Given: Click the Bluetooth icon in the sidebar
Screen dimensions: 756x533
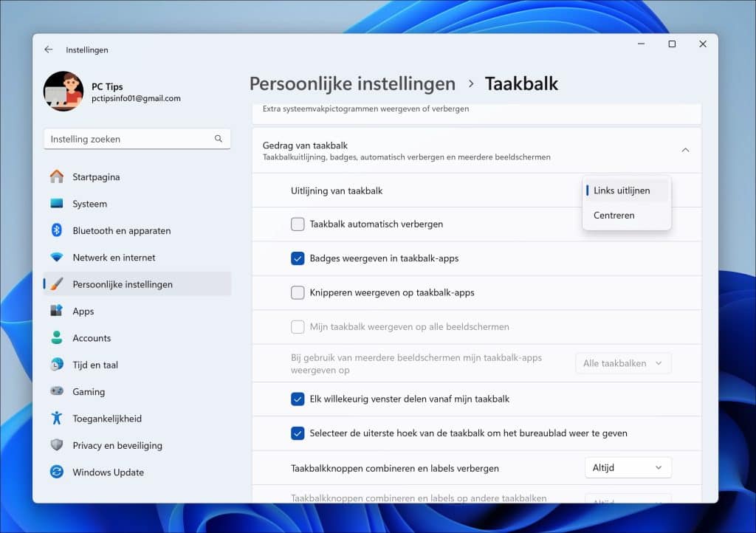Looking at the screenshot, I should [56, 230].
